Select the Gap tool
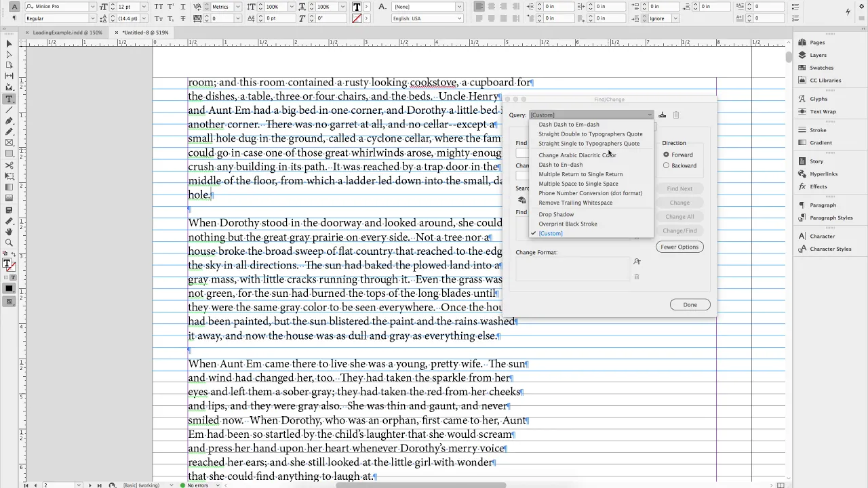868x488 pixels. (x=9, y=76)
